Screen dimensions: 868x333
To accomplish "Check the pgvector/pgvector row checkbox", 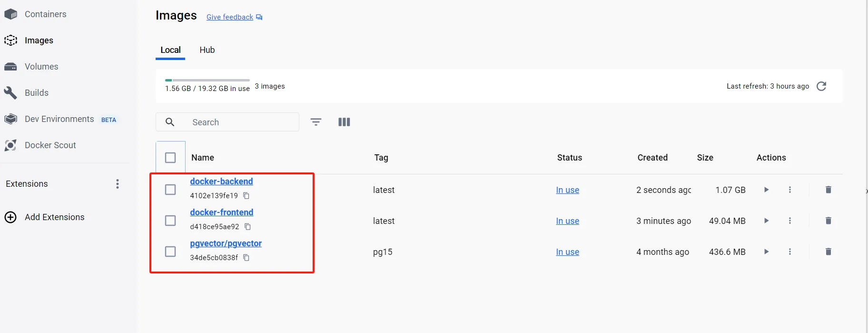I will (x=170, y=252).
